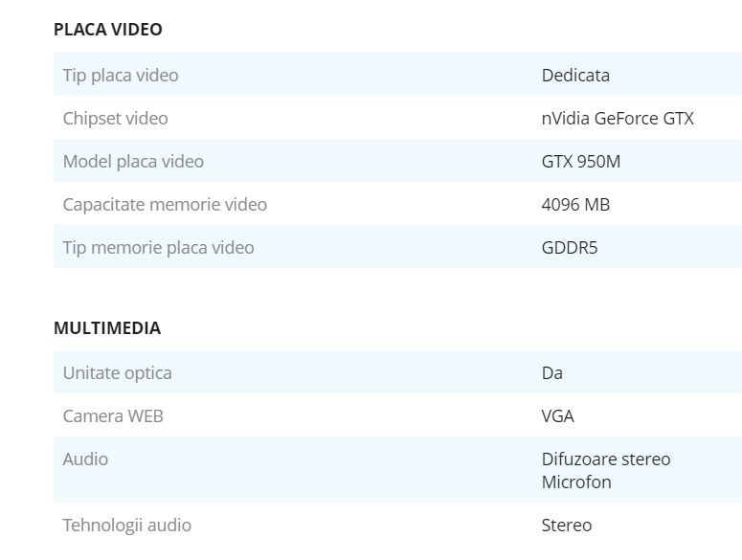Click the 'Unitate optica' row label

coord(117,372)
